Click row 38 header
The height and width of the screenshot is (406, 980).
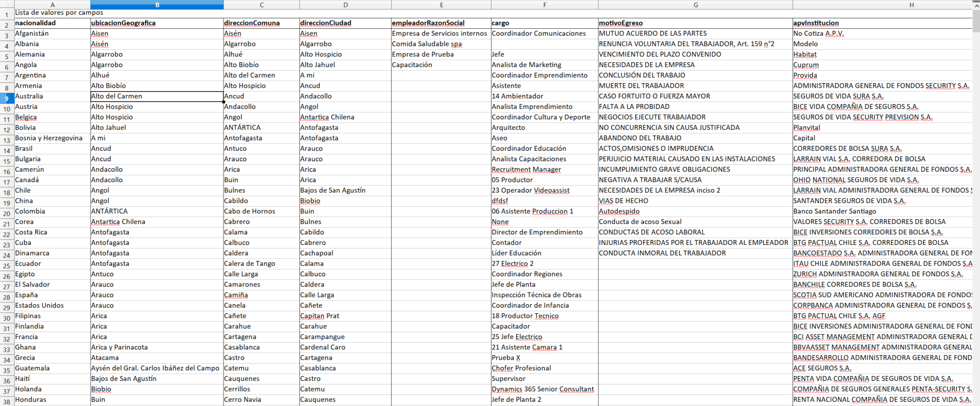tap(7, 401)
